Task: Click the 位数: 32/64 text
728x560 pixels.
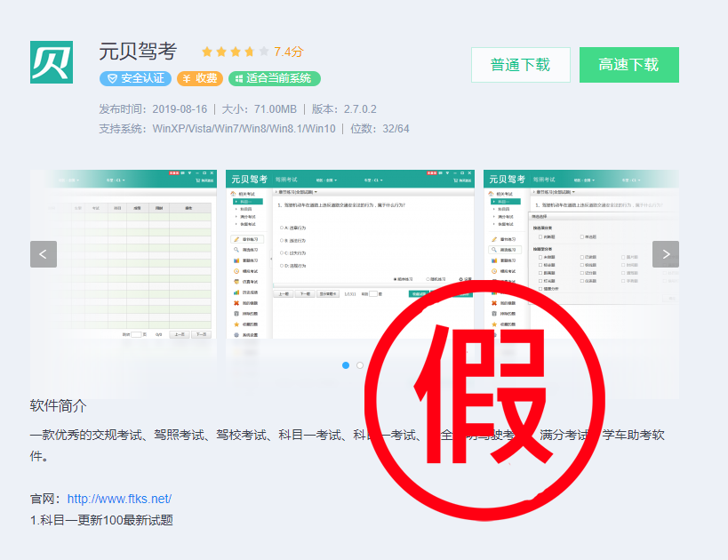Action: click(x=380, y=129)
